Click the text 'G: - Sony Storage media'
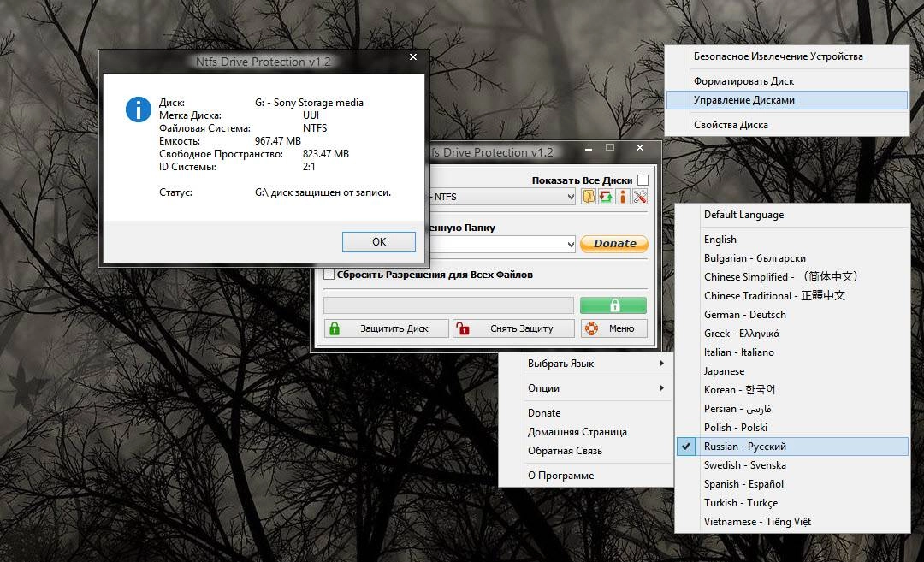The image size is (924, 562). pos(309,103)
